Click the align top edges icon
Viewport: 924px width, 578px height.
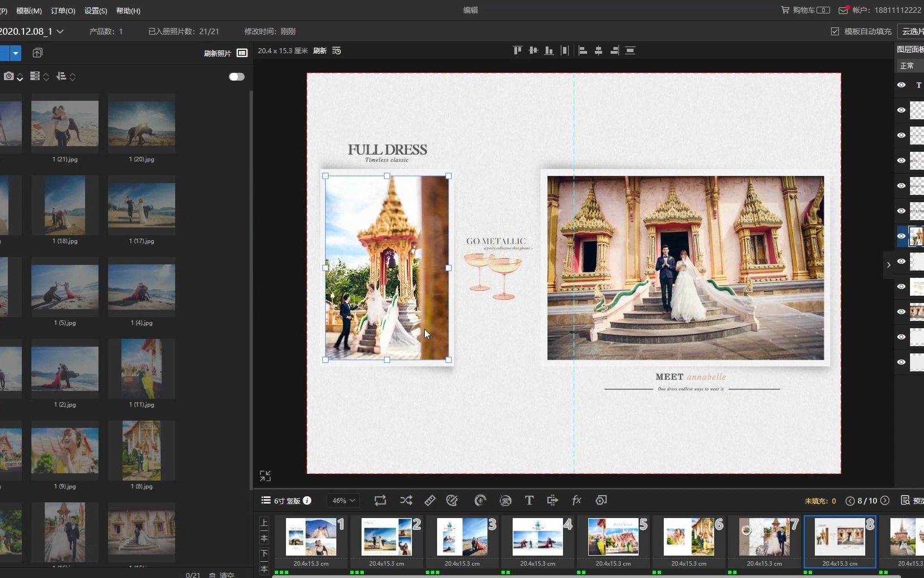click(x=518, y=50)
